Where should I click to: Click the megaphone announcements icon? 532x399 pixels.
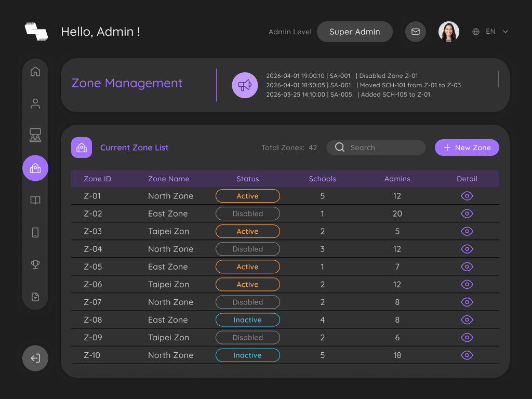pyautogui.click(x=245, y=85)
